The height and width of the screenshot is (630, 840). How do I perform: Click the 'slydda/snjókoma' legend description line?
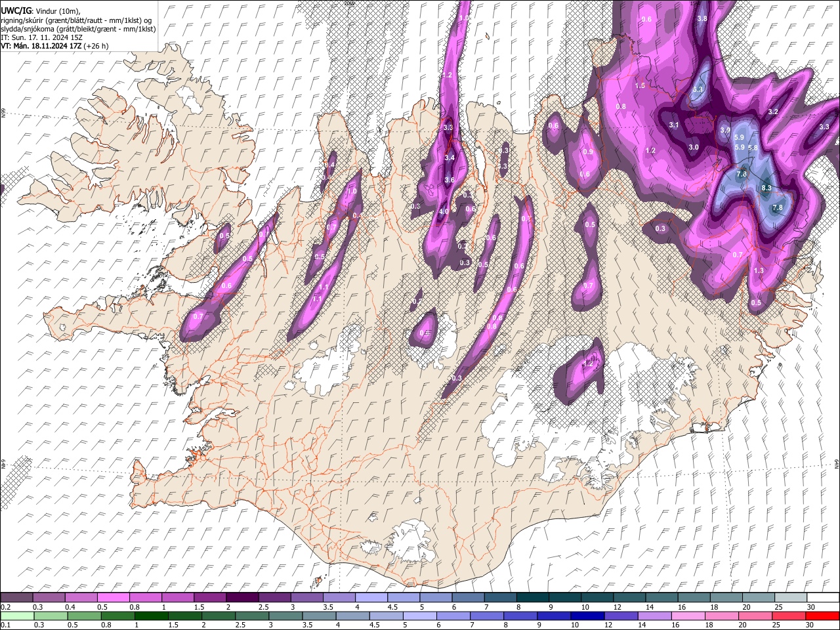point(78,29)
